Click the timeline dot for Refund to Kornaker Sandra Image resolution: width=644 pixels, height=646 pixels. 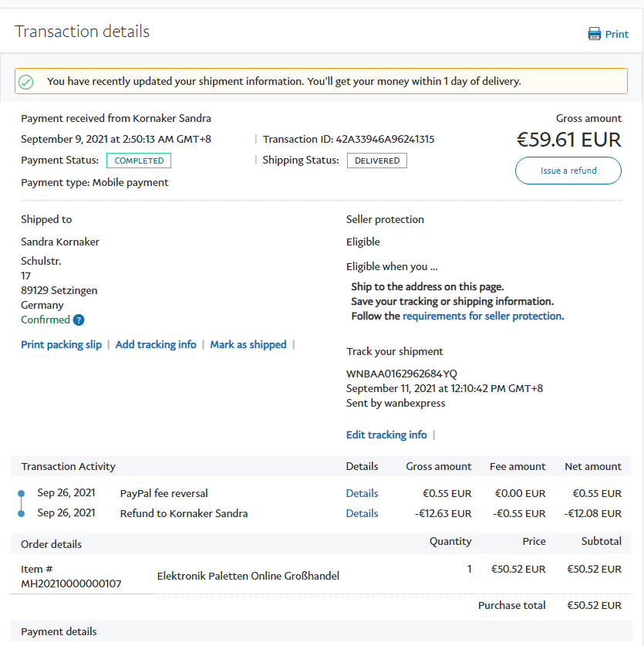pyautogui.click(x=21, y=513)
